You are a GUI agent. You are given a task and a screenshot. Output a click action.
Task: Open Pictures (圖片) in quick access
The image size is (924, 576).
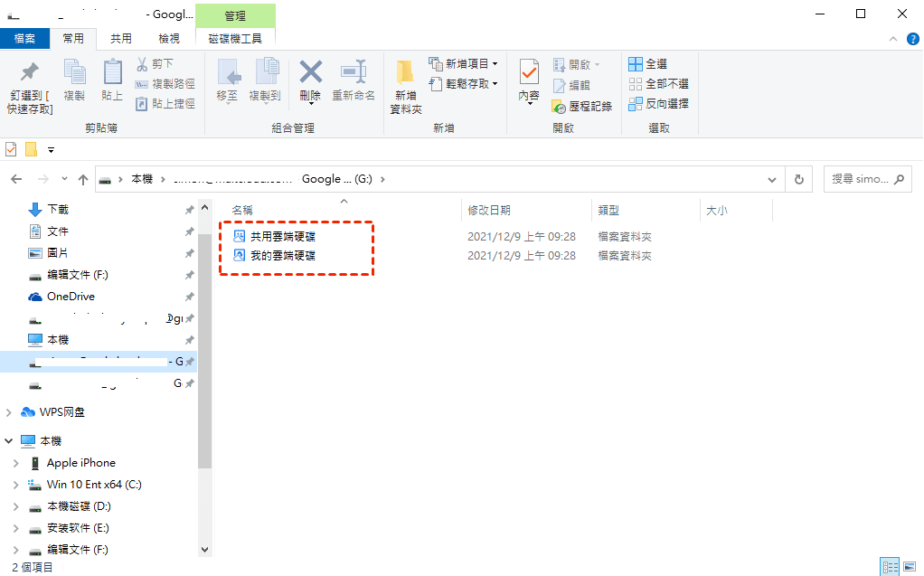pyautogui.click(x=58, y=253)
